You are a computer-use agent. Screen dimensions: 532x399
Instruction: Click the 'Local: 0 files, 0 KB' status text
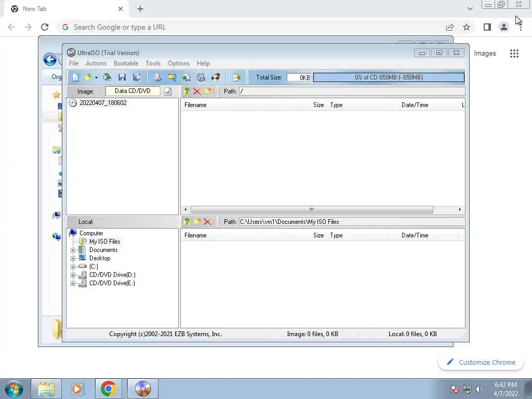[x=412, y=334]
